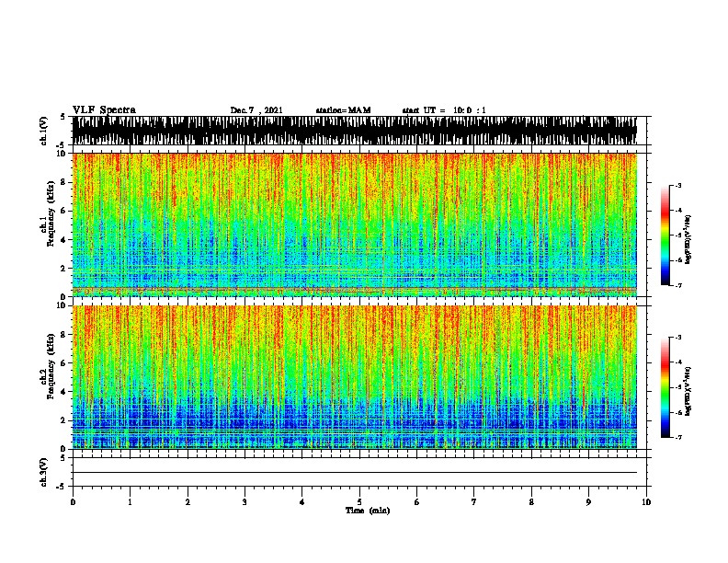The image size is (728, 563).
Task: Click the "0" tick on the time axis
Action: click(x=73, y=502)
